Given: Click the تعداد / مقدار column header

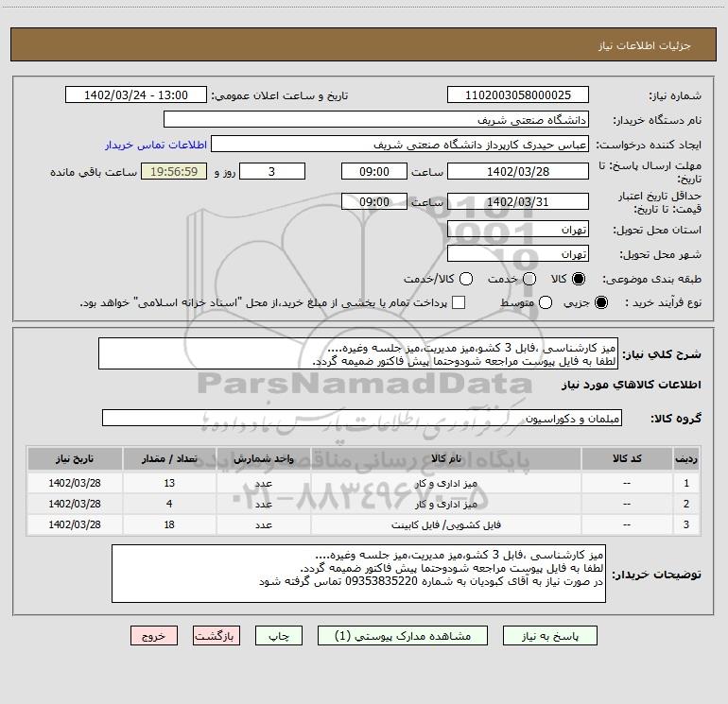Looking at the screenshot, I should click(169, 459).
